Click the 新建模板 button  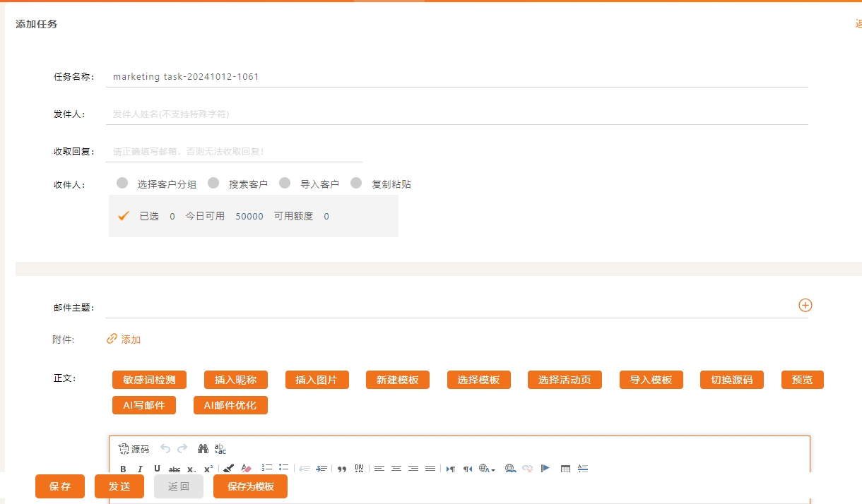(x=397, y=380)
